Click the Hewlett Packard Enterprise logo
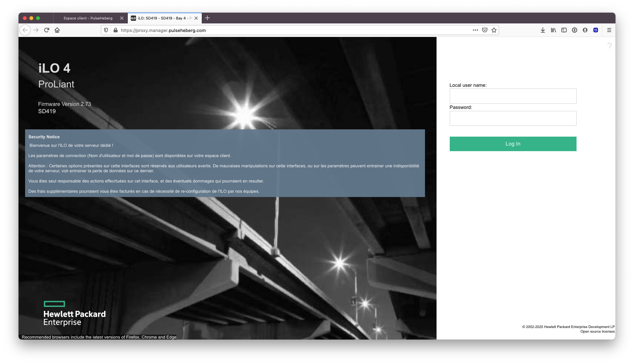The height and width of the screenshot is (364, 634). coord(74,314)
